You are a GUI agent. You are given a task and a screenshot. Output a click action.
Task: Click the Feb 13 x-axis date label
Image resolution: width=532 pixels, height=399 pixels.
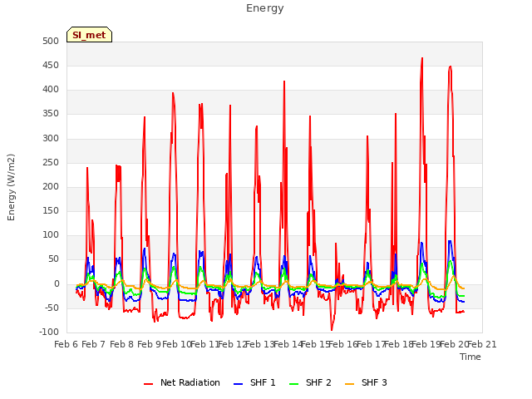[260, 345]
